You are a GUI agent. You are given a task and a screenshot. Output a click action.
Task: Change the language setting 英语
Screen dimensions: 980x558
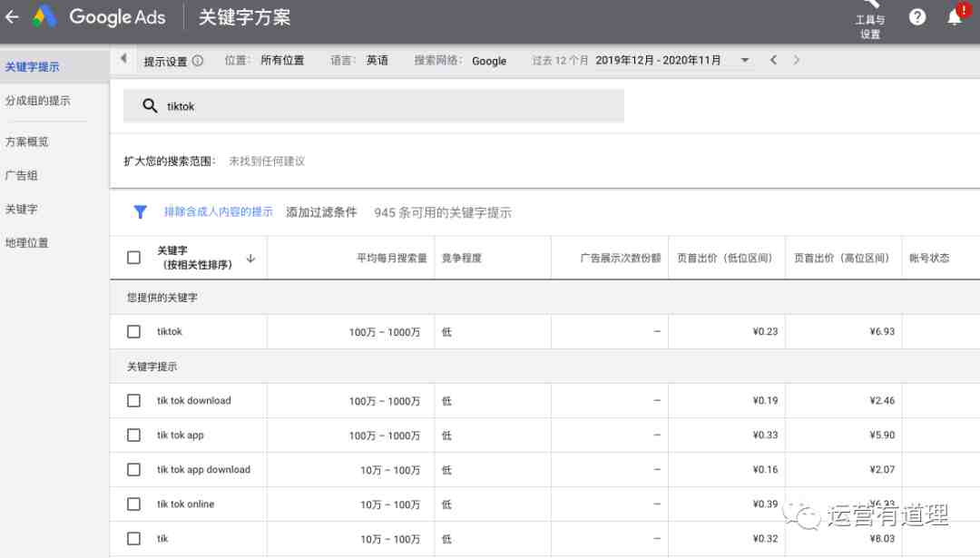pyautogui.click(x=377, y=60)
